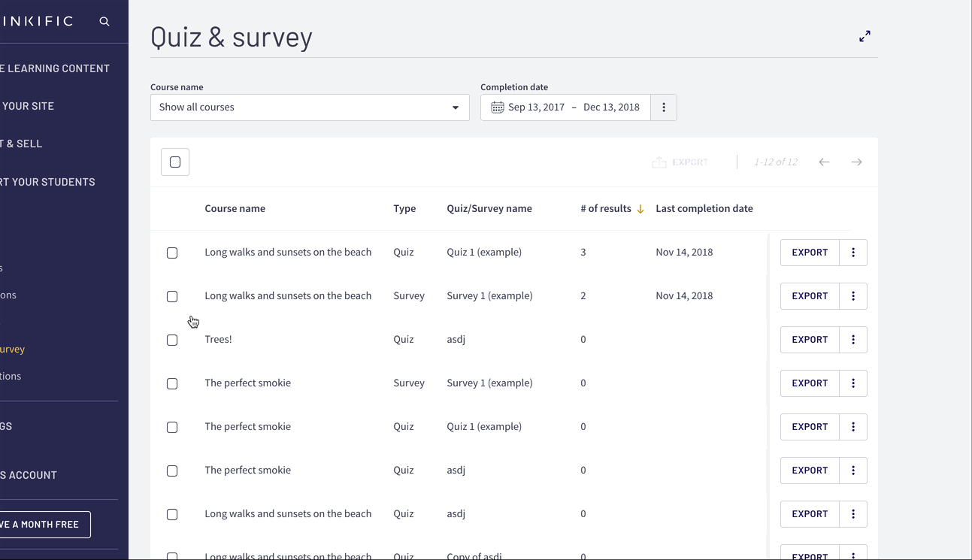972x560 pixels.
Task: Check the Long walks asdj quiz row
Action: tap(172, 515)
